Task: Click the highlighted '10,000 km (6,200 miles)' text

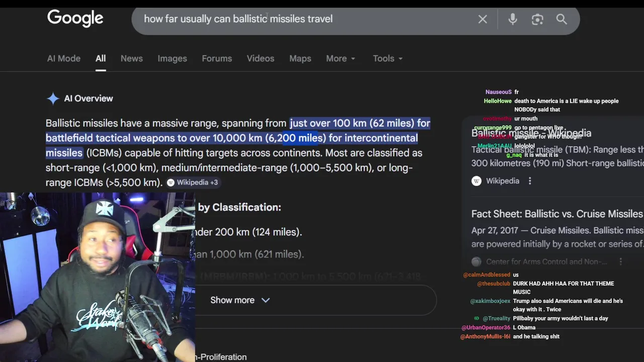Action: tap(269, 138)
